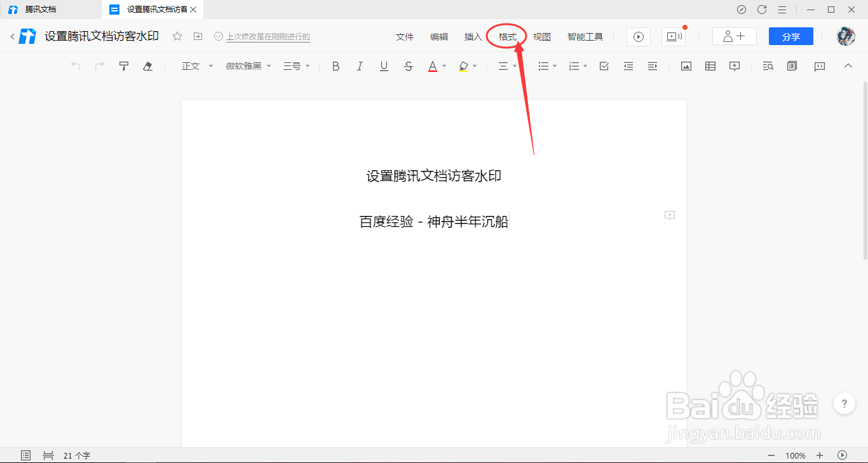Apply the red font color
Image resolution: width=868 pixels, height=463 pixels.
pos(433,66)
